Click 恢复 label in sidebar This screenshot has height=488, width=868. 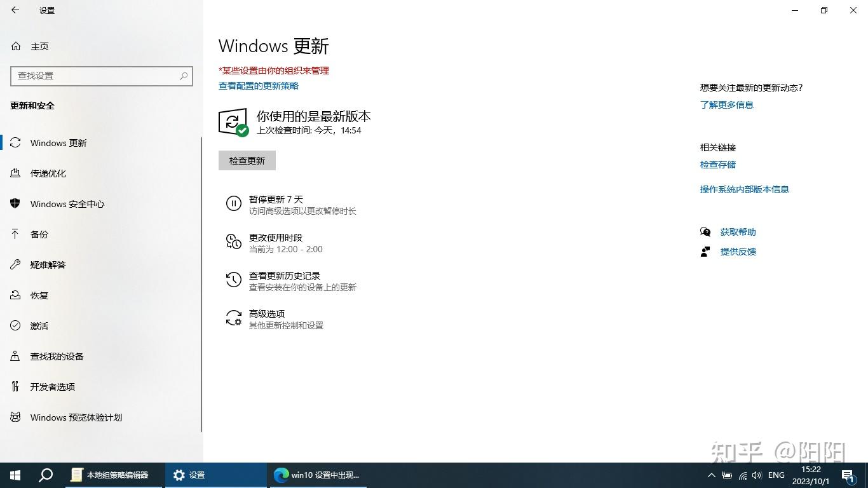pos(39,295)
